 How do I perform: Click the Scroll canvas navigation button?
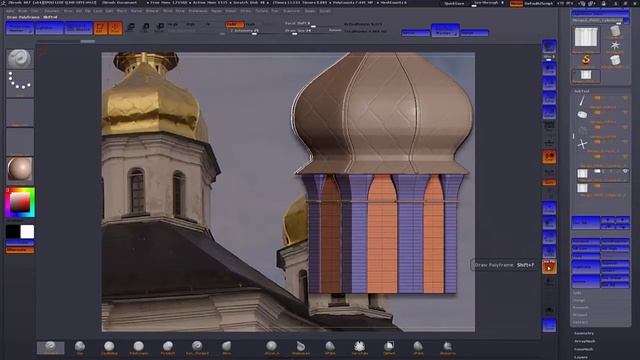pos(549,69)
